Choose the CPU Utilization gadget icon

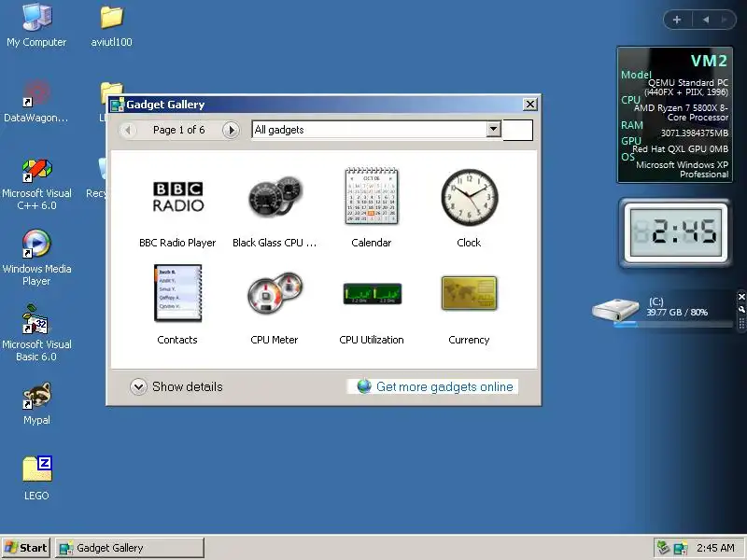372,293
